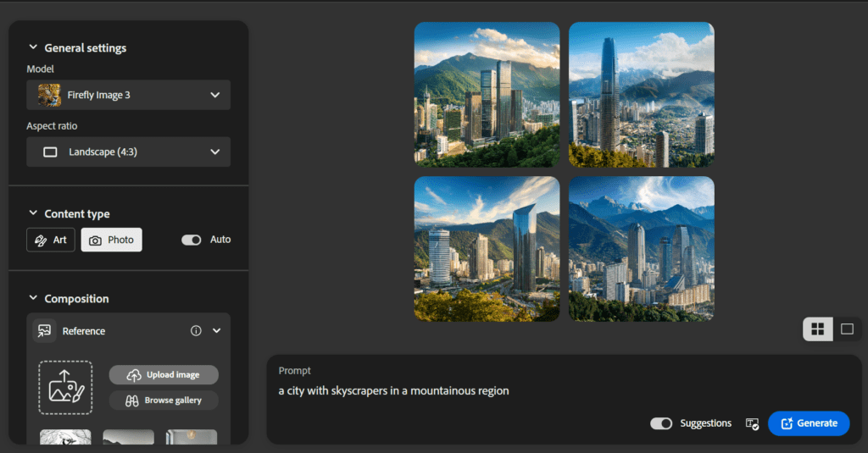Select the Art content type
This screenshot has width=868, height=453.
(x=50, y=240)
